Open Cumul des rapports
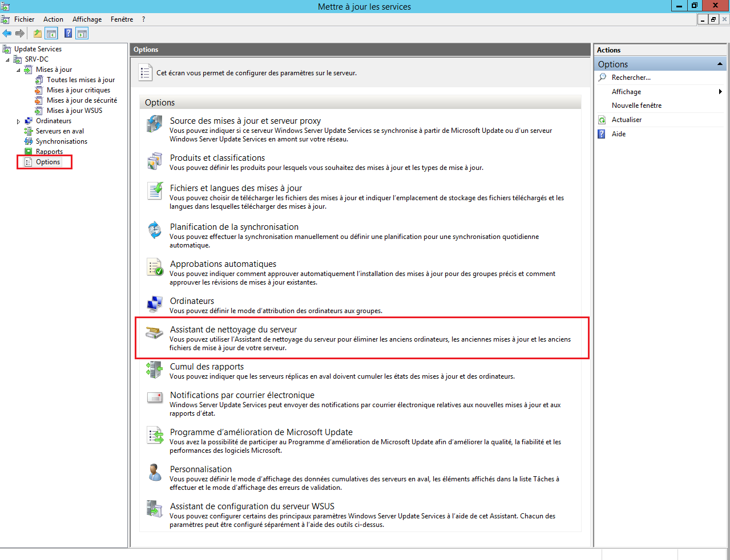Image resolution: width=730 pixels, height=560 pixels. [207, 367]
